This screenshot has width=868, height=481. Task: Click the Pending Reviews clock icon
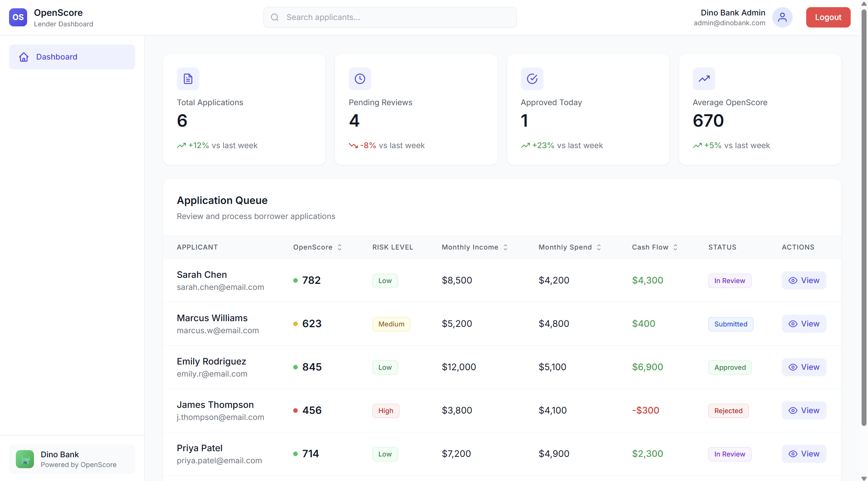click(x=360, y=79)
